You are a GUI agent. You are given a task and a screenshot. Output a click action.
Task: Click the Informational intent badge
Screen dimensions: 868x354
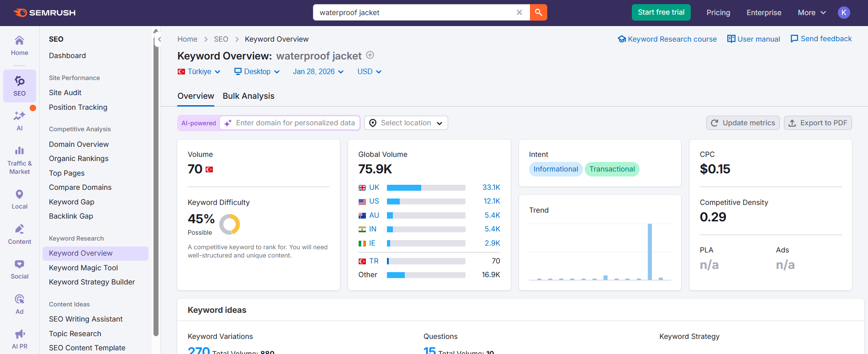coord(556,169)
